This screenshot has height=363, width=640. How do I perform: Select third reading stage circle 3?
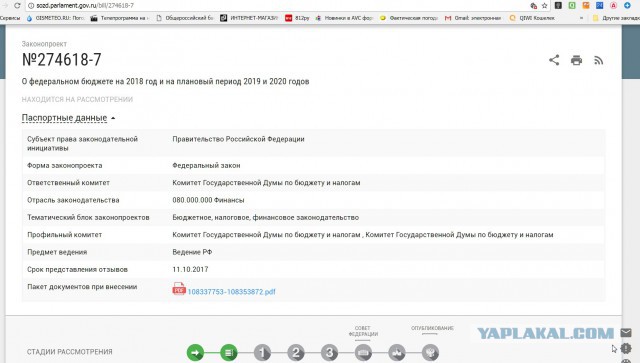pyautogui.click(x=329, y=352)
